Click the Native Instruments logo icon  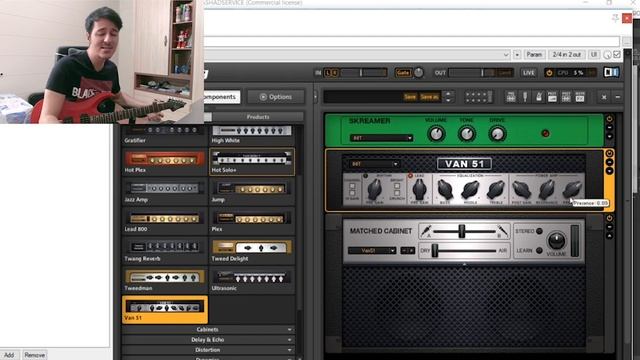click(611, 72)
